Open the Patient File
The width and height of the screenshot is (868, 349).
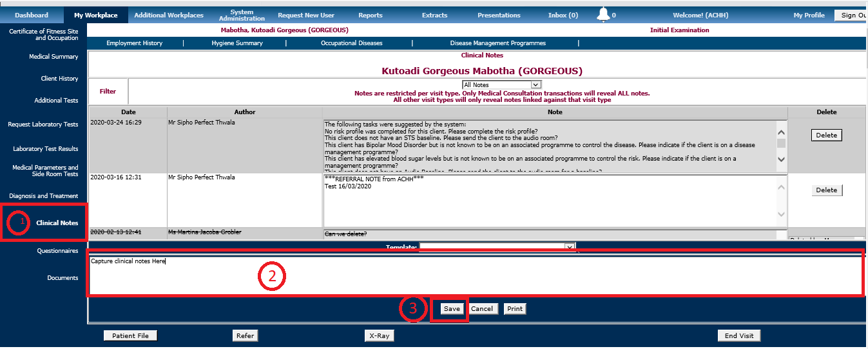point(130,335)
